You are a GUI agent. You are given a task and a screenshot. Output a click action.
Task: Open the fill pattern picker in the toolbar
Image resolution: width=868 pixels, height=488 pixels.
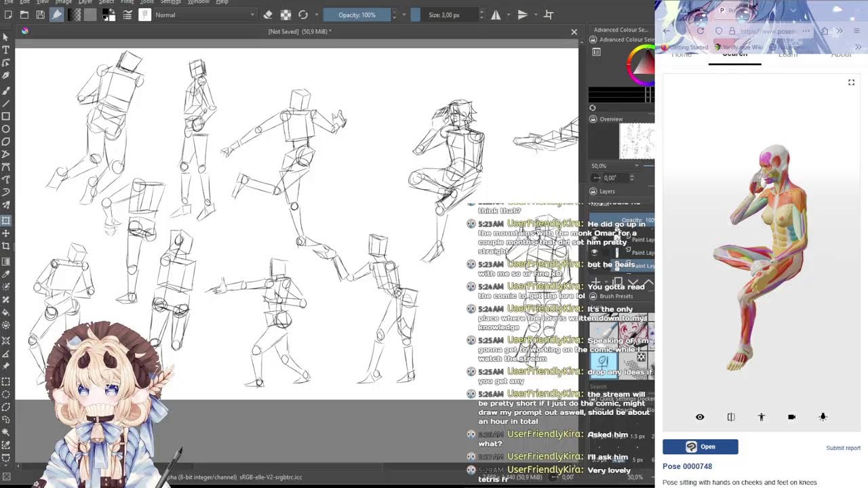(x=90, y=15)
